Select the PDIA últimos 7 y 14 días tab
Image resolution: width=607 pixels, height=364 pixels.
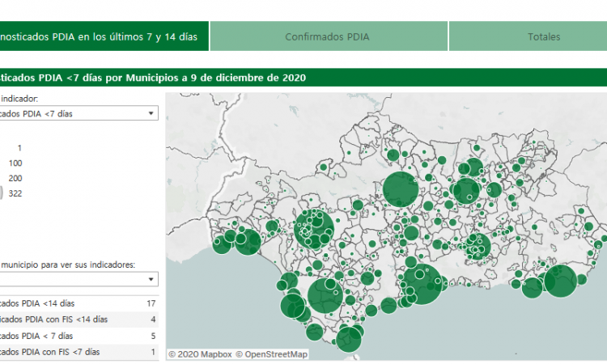pyautogui.click(x=104, y=36)
